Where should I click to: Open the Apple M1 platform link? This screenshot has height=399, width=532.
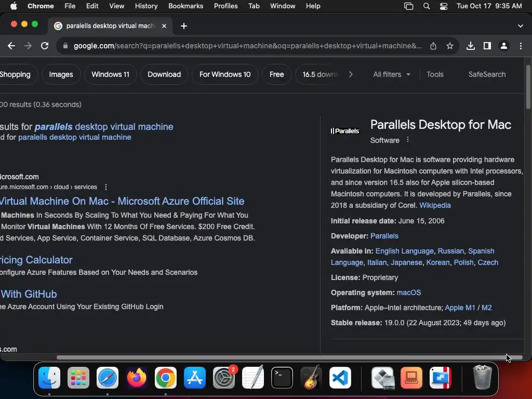(x=460, y=308)
